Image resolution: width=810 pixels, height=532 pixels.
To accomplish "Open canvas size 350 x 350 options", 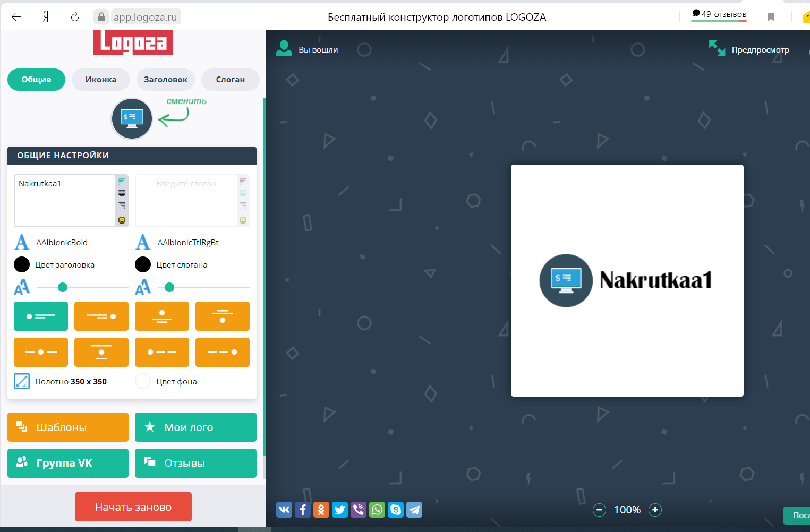I will click(71, 382).
